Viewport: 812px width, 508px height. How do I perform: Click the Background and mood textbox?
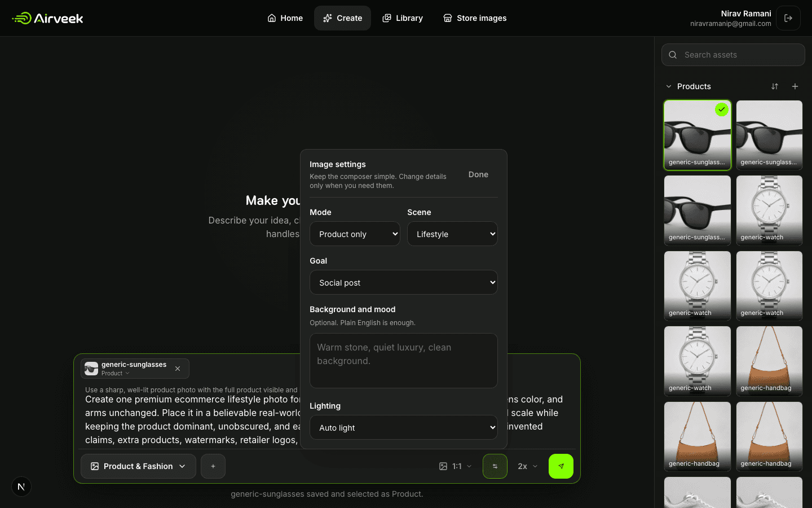(404, 361)
